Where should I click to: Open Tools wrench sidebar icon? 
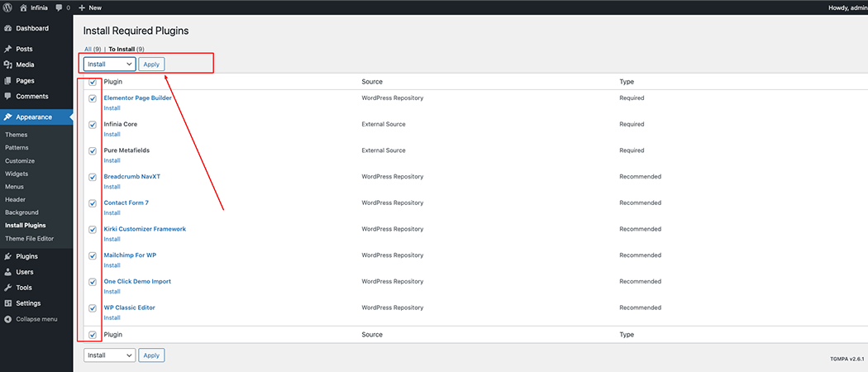[x=8, y=288]
